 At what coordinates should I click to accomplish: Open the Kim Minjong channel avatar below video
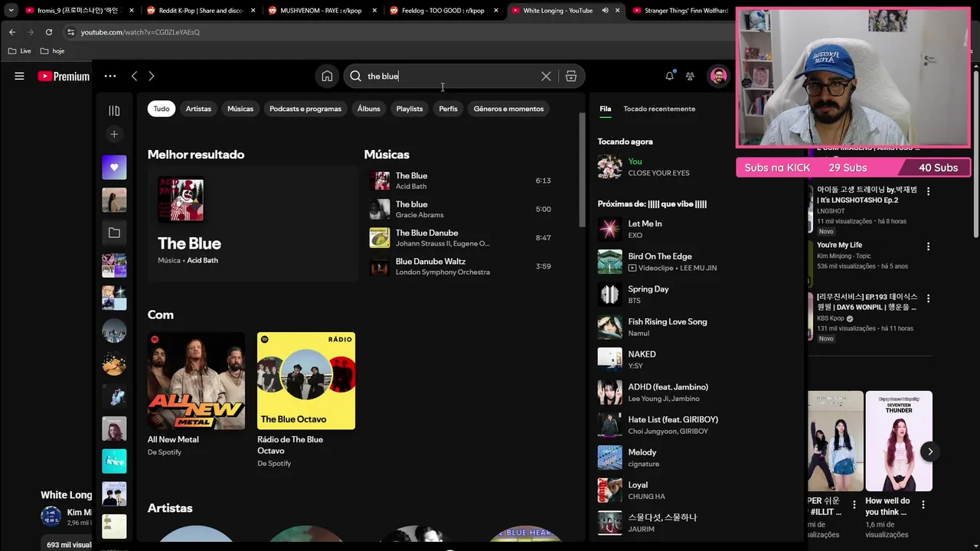coord(51,516)
